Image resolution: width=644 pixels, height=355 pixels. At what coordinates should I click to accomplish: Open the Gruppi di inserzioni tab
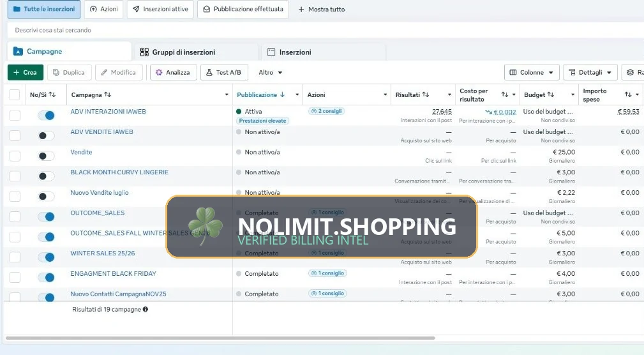pyautogui.click(x=197, y=52)
